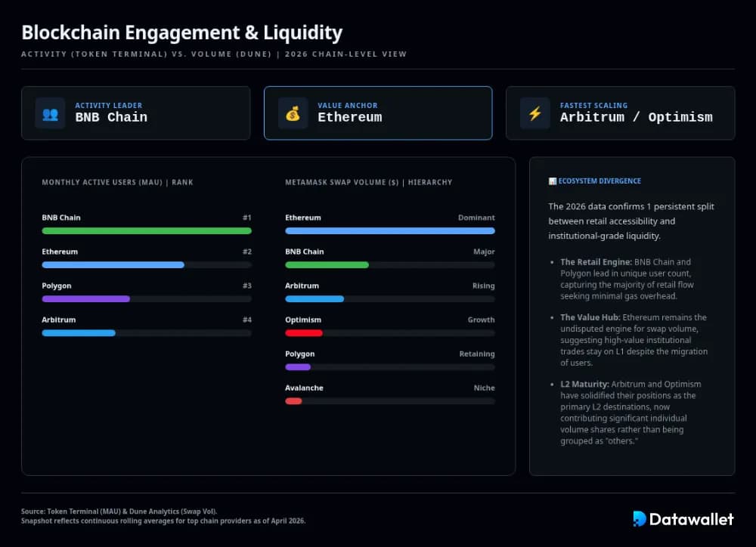Click the #2 rank label
This screenshot has height=547, width=756.
[247, 252]
